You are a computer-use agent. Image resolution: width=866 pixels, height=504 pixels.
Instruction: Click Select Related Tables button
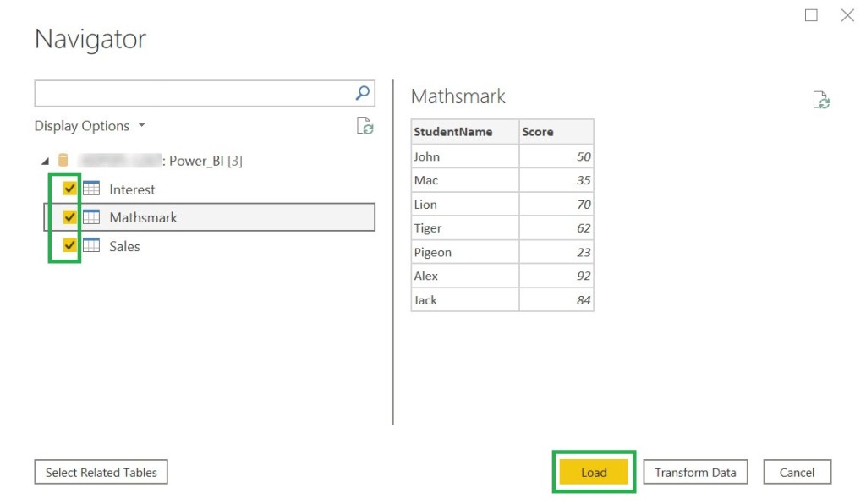click(101, 473)
